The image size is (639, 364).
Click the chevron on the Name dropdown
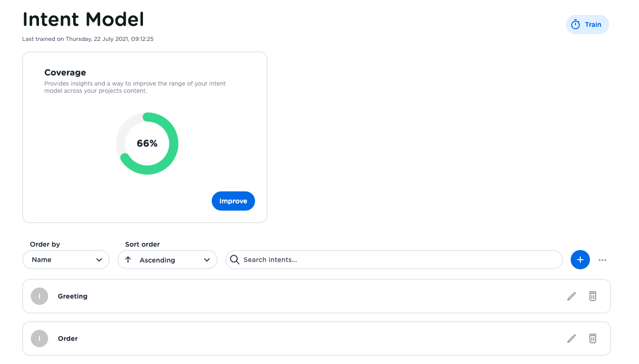99,260
